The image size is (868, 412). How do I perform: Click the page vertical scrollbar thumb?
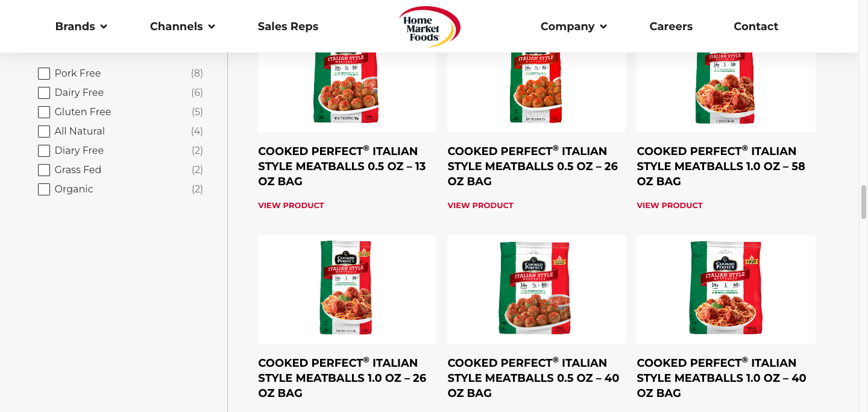pyautogui.click(x=863, y=202)
